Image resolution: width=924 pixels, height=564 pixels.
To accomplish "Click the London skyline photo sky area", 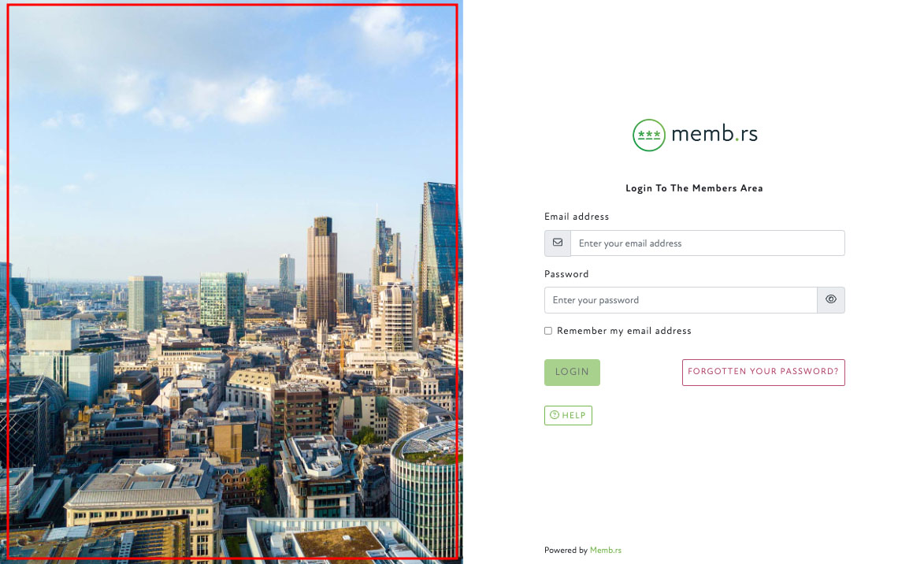I will click(x=230, y=118).
